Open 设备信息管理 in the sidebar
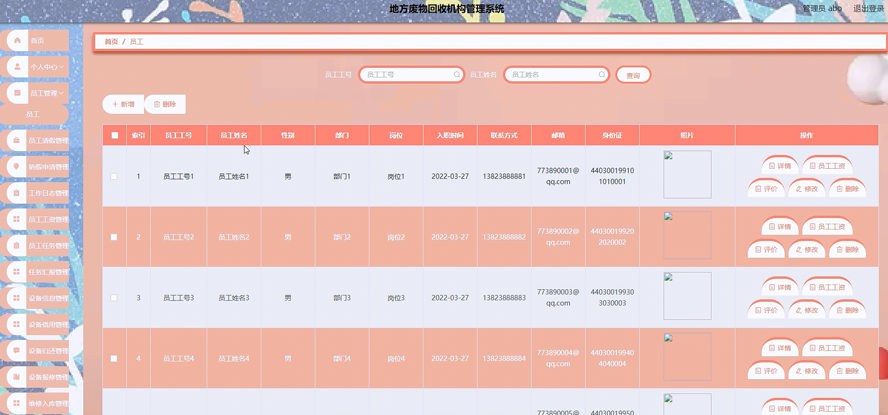Screen dimensions: 888x415 click(35, 298)
